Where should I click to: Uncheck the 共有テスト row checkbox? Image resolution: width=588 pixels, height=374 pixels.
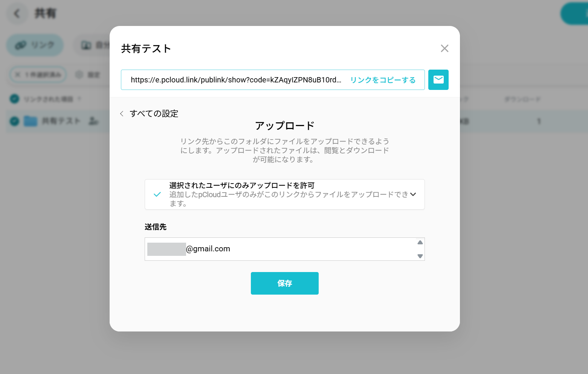(x=14, y=121)
